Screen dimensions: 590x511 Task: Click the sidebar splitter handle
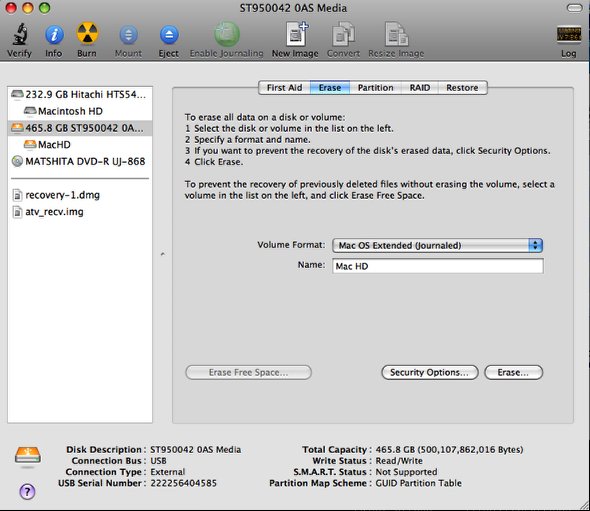point(163,254)
